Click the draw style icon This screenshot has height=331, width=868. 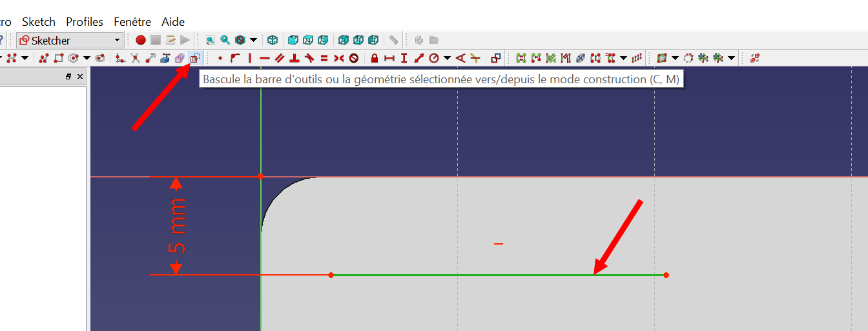[x=240, y=40]
